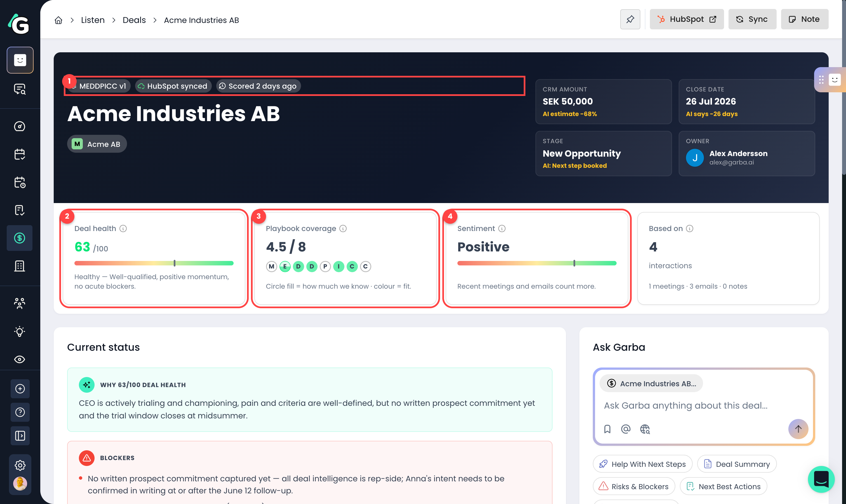Send the Ask Garba message arrow
This screenshot has height=504, width=846.
click(x=798, y=429)
